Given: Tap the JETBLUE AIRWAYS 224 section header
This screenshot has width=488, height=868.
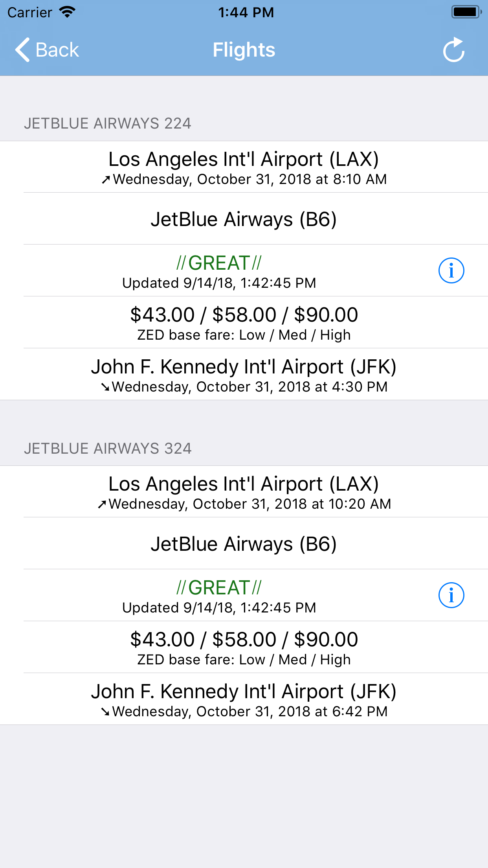Looking at the screenshot, I should pyautogui.click(x=108, y=123).
